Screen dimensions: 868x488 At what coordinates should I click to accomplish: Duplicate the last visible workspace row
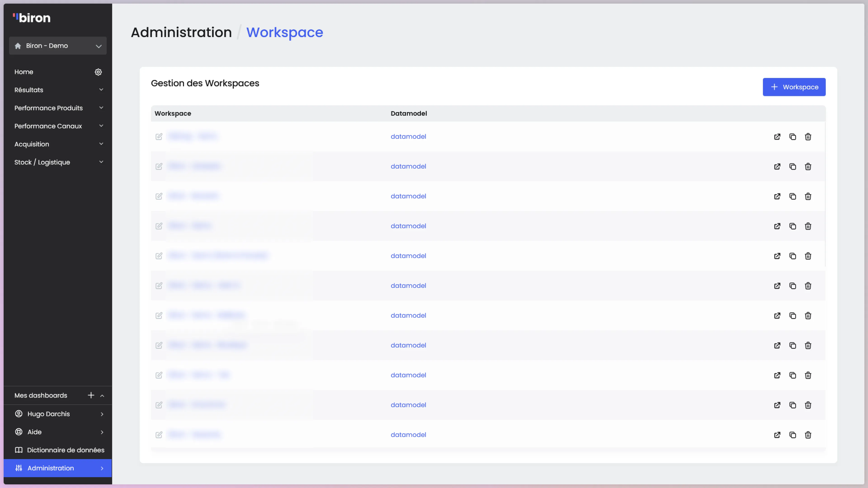pyautogui.click(x=793, y=435)
